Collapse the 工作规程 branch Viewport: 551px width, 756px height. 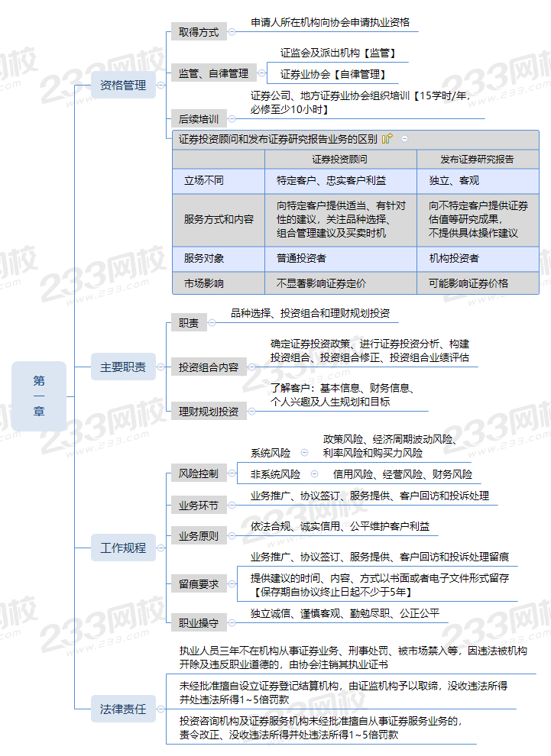coord(161,548)
